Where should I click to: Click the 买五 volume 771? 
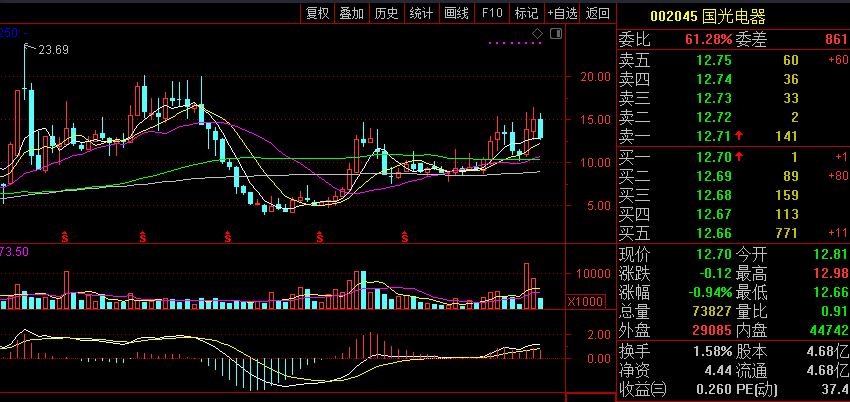point(787,234)
